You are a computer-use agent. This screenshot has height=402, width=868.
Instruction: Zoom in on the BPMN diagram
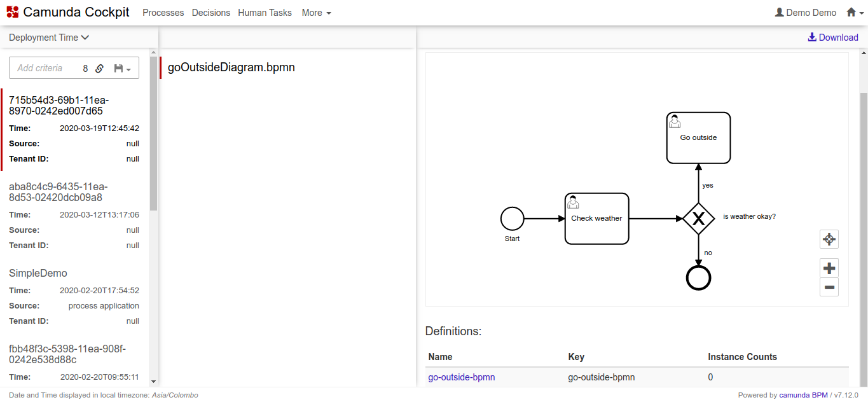[x=829, y=267]
